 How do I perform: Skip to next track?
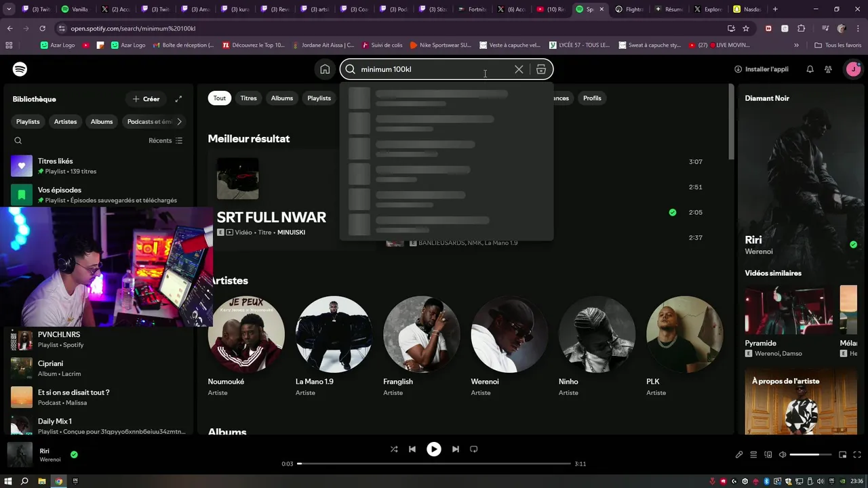pos(456,449)
